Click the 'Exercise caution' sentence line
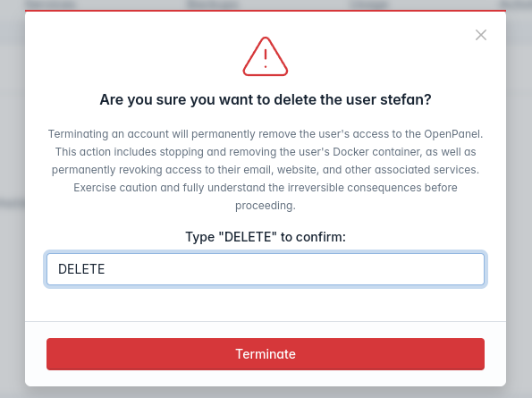 point(266,188)
